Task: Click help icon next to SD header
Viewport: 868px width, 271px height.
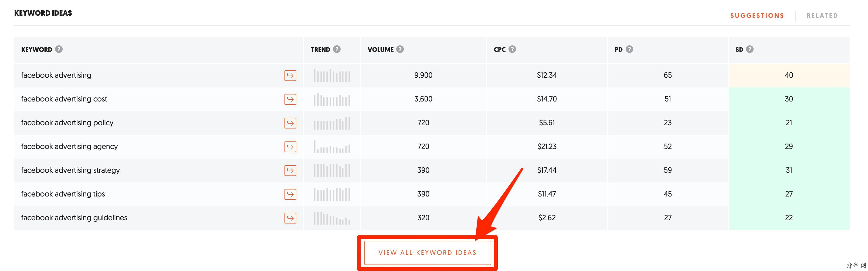Action: tap(750, 49)
